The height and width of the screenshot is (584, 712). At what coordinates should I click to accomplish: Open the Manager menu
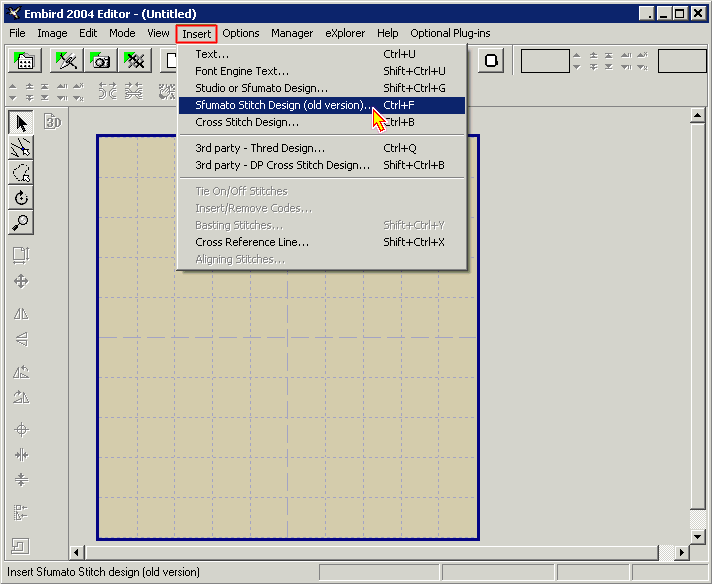(292, 33)
